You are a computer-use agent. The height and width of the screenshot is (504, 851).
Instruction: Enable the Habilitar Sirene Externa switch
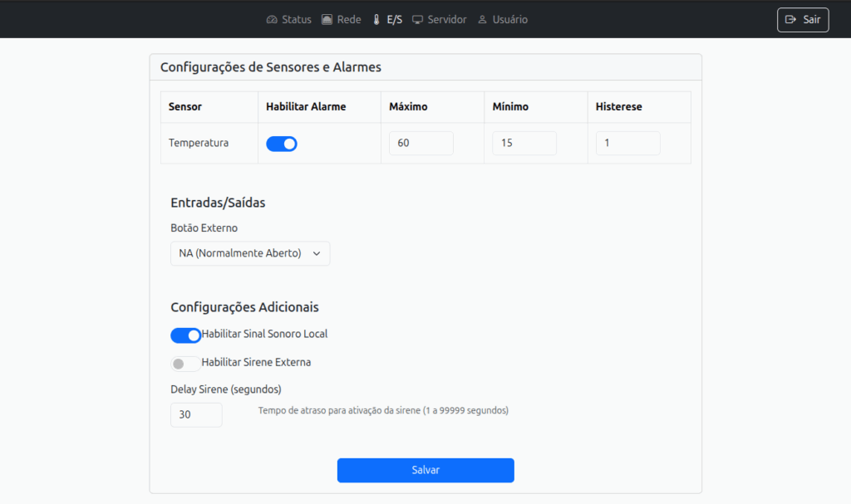185,364
